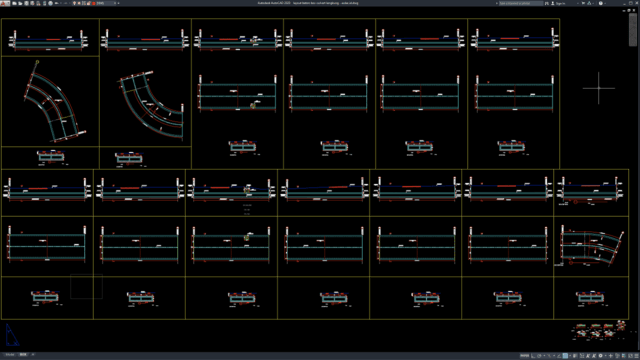Toggle layer freeze sun icon

[x=79, y=3]
